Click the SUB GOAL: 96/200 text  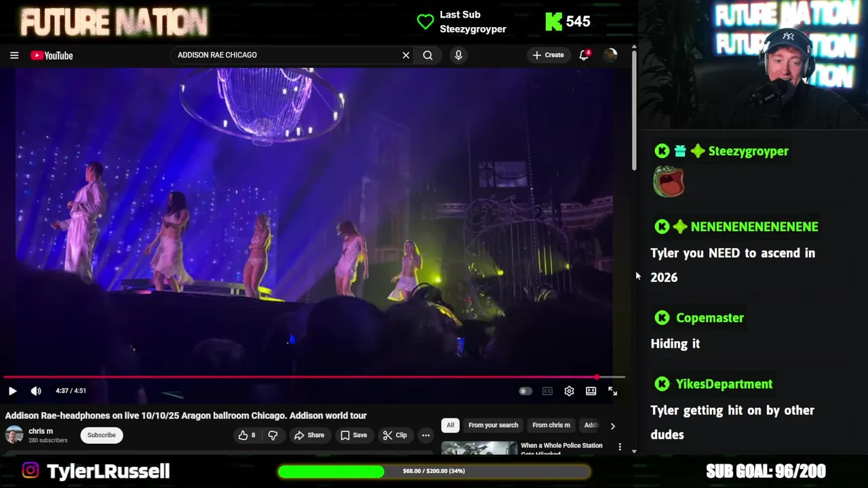pyautogui.click(x=766, y=471)
